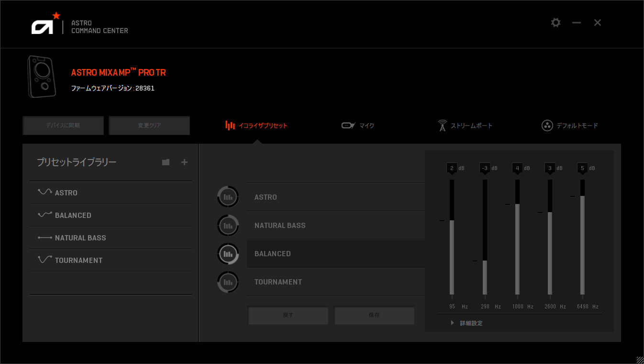Select NATURAL BASS in the preset library
The width and height of the screenshot is (644, 364).
point(111,238)
